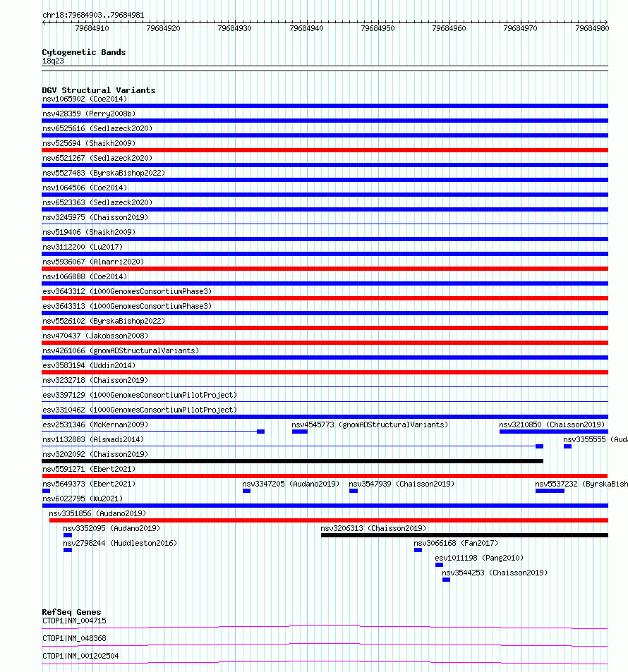Select nsv5936067 (Almarri2020) label
Viewport: 628px width, 672px height.
[x=93, y=262]
